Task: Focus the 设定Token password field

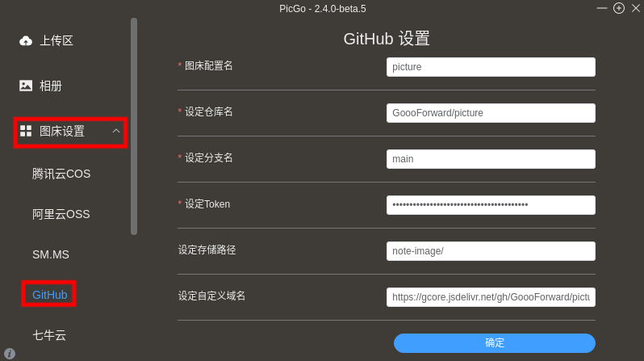Action: [491, 205]
